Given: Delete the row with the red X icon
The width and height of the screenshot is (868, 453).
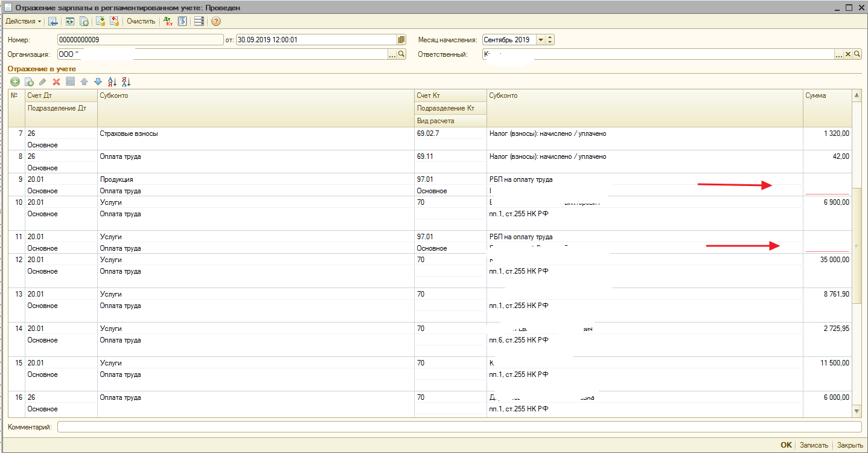Looking at the screenshot, I should [x=56, y=82].
